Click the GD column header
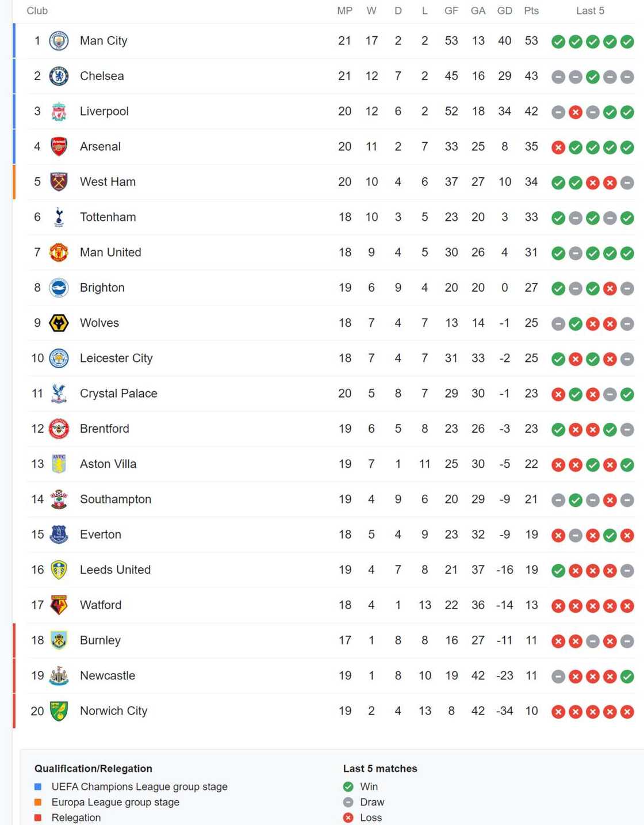This screenshot has width=644, height=825. point(504,11)
